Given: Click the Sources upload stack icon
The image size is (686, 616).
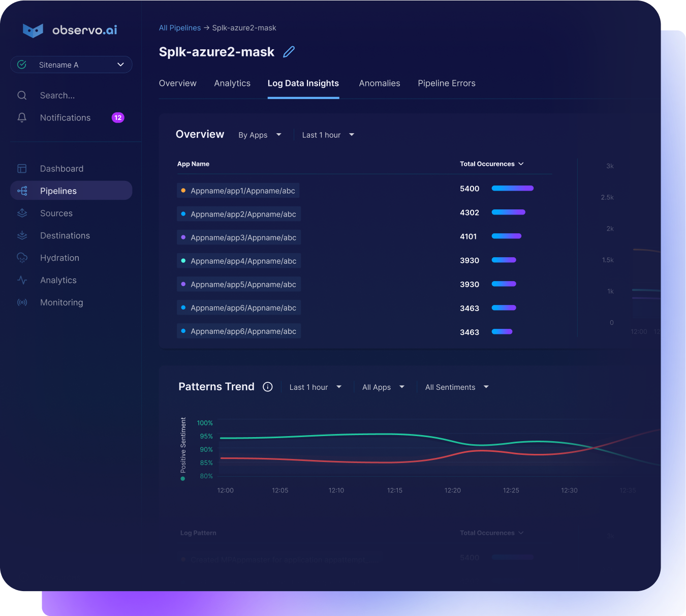Looking at the screenshot, I should (22, 213).
